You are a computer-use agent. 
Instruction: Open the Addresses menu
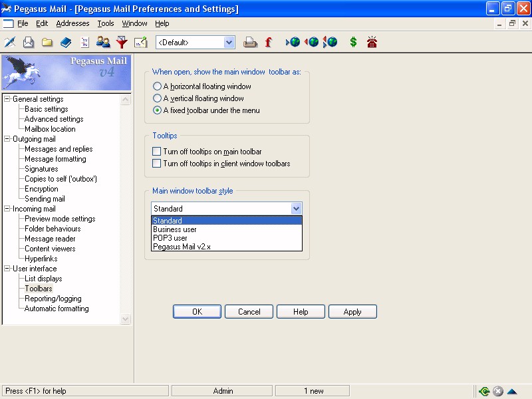(72, 23)
